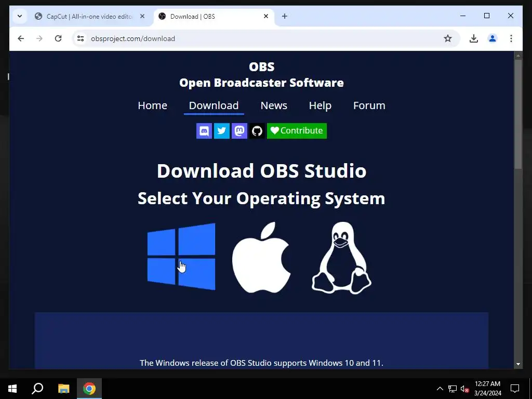Open the Chrome three-dot menu
The image size is (532, 399).
click(511, 38)
